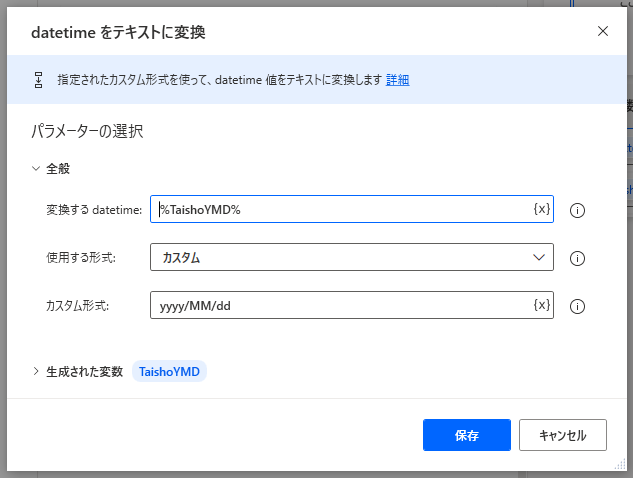633x478 pixels.
Task: Click the パラメーターの選択 heading
Action: [x=88, y=131]
